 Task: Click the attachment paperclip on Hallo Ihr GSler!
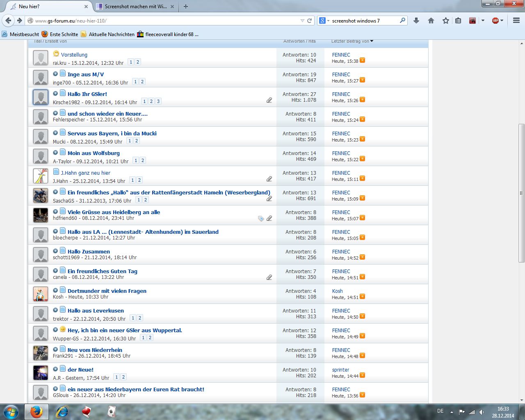point(269,100)
